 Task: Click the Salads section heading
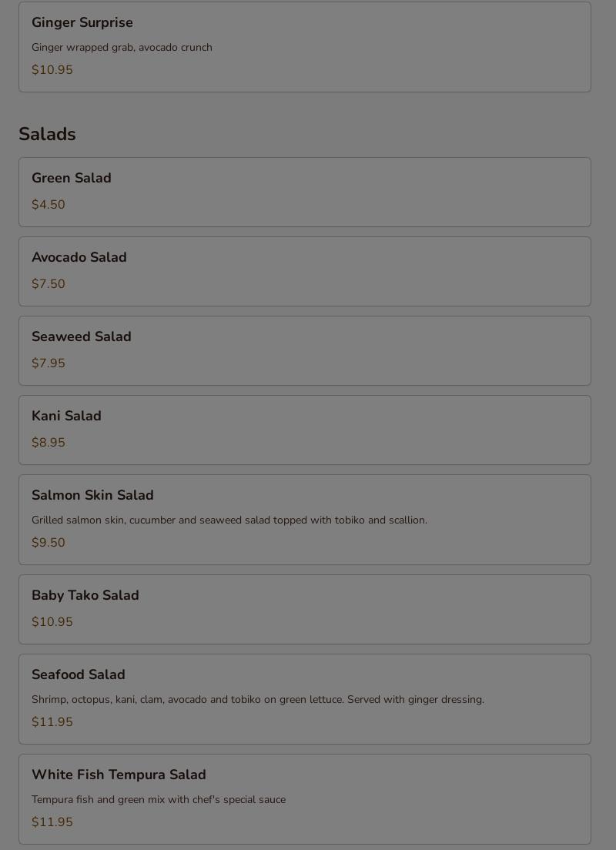click(x=47, y=134)
